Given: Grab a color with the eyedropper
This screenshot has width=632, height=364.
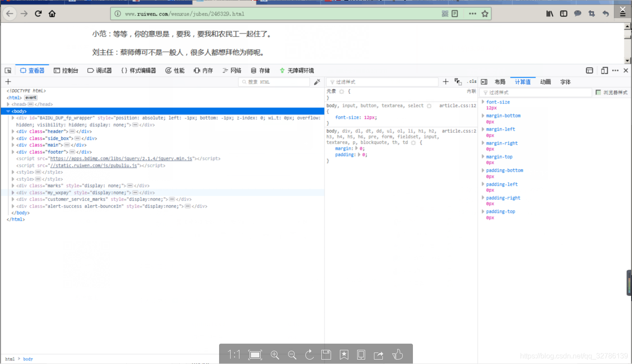Looking at the screenshot, I should pos(317,82).
